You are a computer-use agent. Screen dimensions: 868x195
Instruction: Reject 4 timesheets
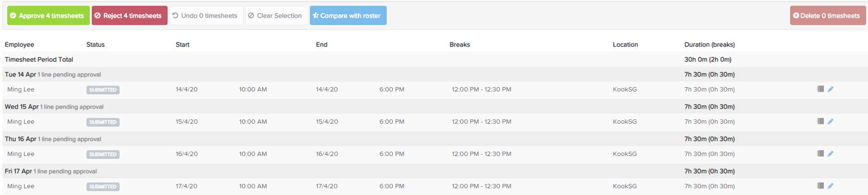click(130, 15)
